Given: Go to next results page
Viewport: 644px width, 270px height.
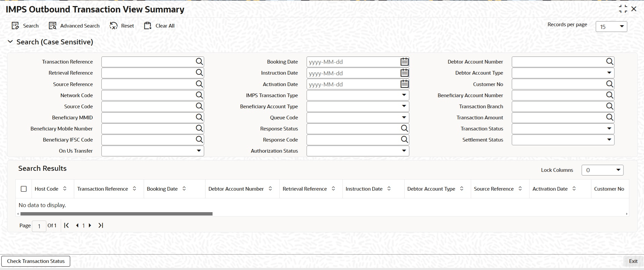Looking at the screenshot, I should 90,225.
